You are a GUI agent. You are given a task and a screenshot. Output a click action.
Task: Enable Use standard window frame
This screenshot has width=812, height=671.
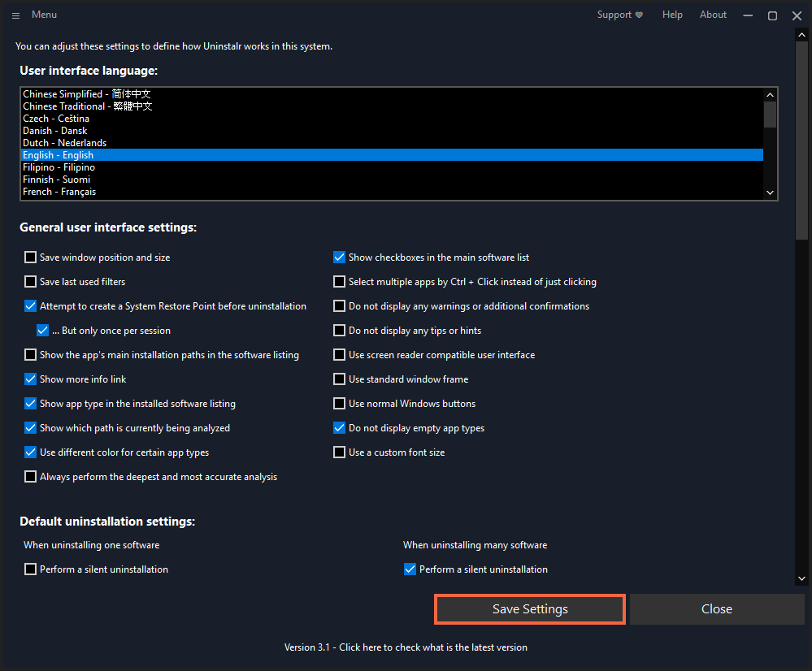click(339, 379)
